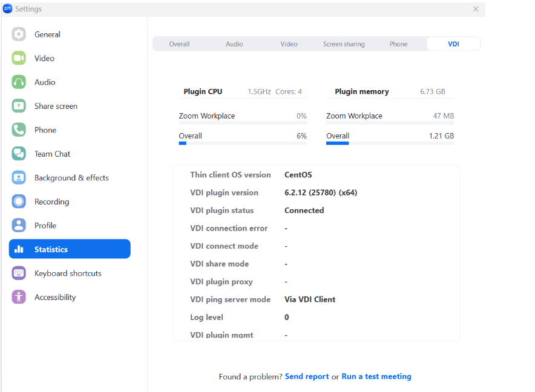Click the Plugin memory heading
The width and height of the screenshot is (535, 392).
click(x=362, y=91)
